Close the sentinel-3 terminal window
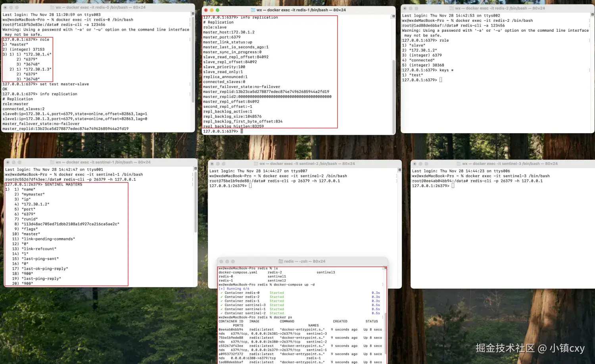 coord(415,164)
